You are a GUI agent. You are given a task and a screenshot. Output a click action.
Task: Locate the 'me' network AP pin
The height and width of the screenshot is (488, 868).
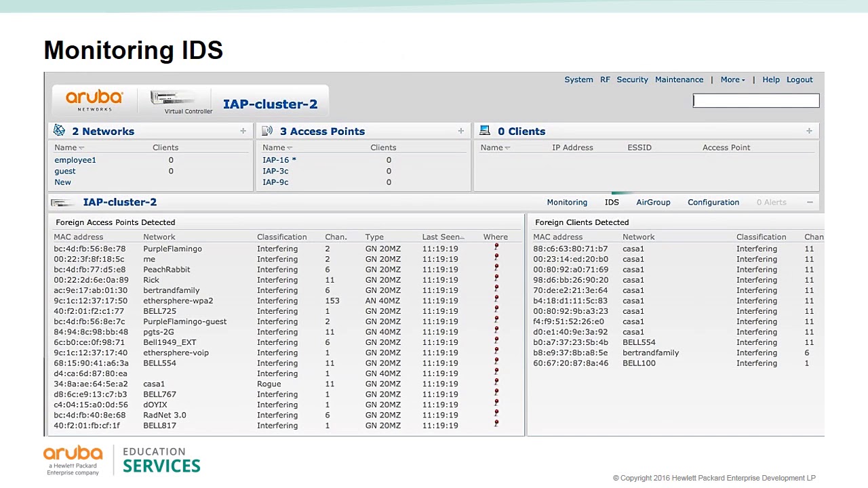click(x=496, y=258)
